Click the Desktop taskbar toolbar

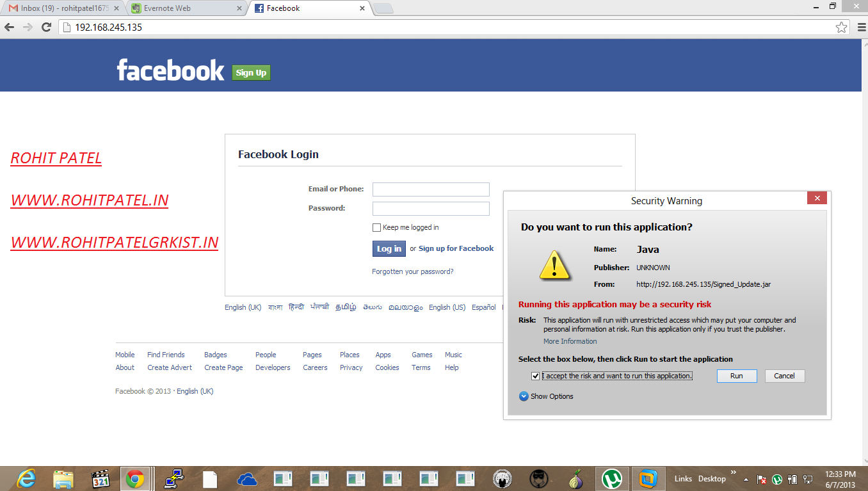pos(712,479)
